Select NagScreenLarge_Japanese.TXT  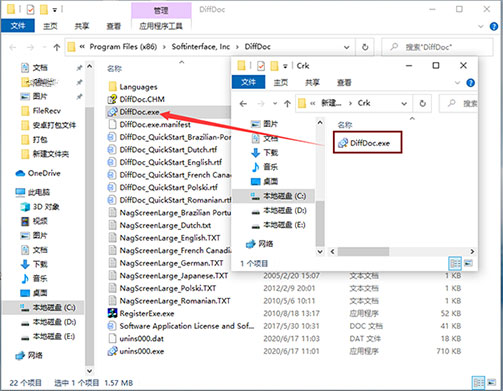[168, 276]
